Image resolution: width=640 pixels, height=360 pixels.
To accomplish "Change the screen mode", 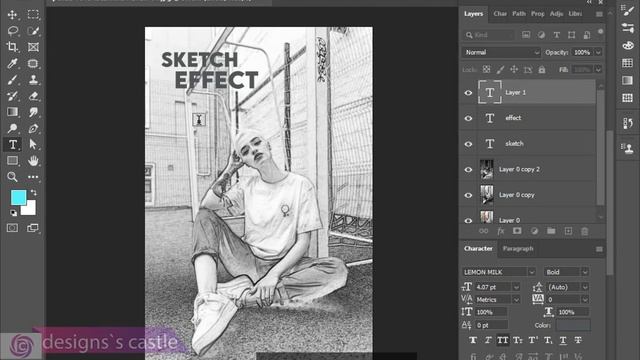I will coord(33,228).
